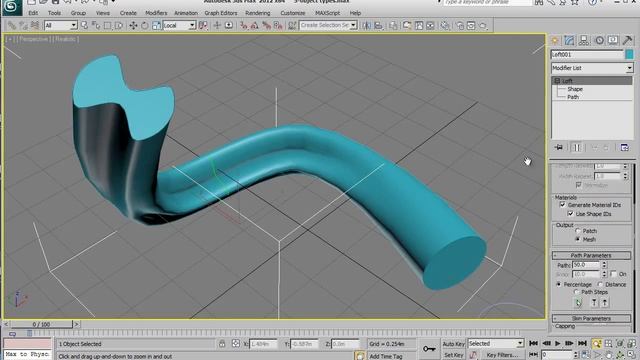Viewport: 640px width, 360px height.
Task: Open the Display panel tab
Action: coord(613,40)
